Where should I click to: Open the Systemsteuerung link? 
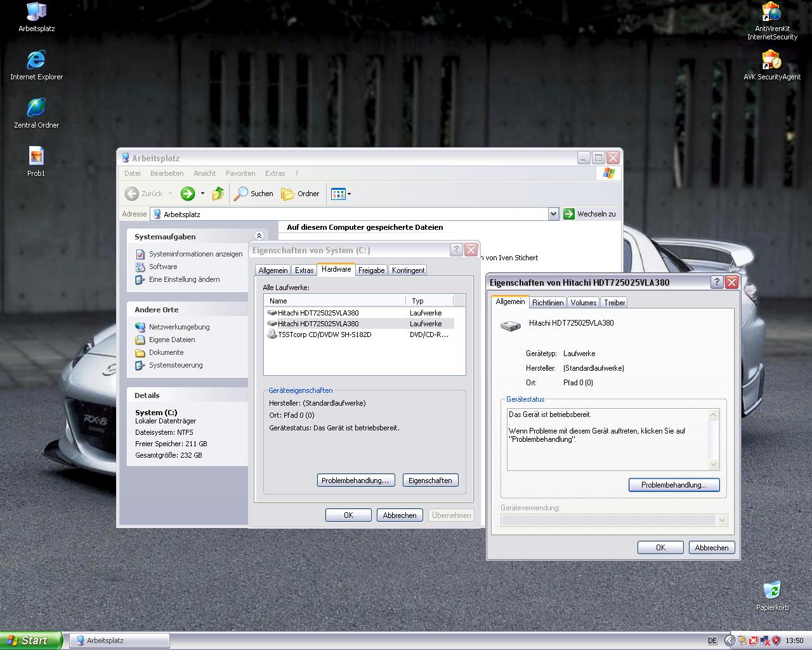click(x=176, y=365)
